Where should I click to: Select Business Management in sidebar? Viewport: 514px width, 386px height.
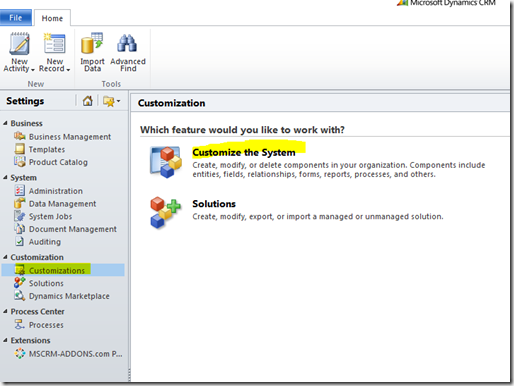point(70,137)
